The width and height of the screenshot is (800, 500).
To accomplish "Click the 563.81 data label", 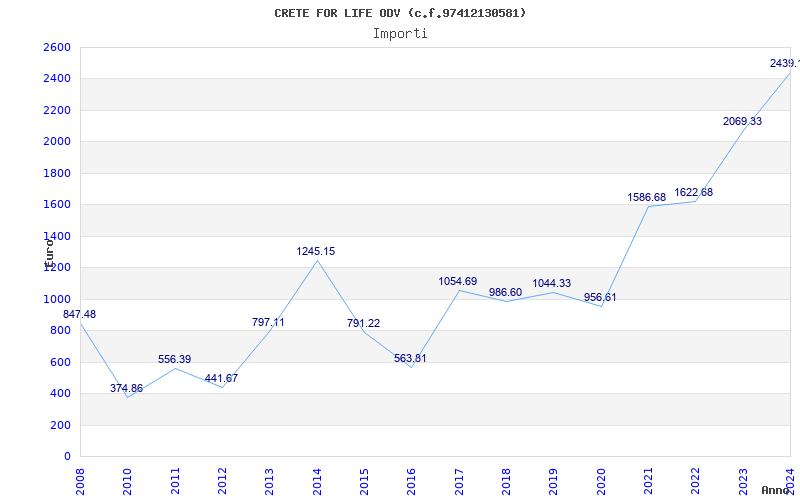I will coord(410,359).
